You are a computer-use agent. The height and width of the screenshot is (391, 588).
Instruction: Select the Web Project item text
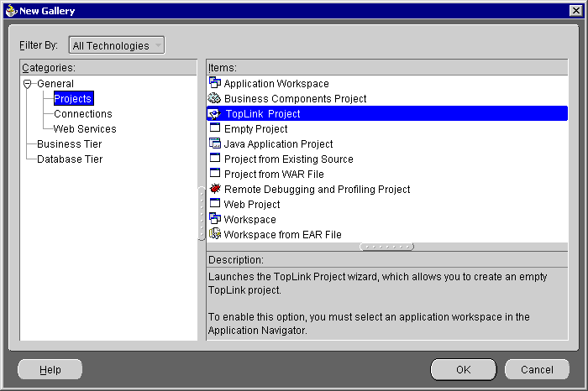(x=252, y=205)
